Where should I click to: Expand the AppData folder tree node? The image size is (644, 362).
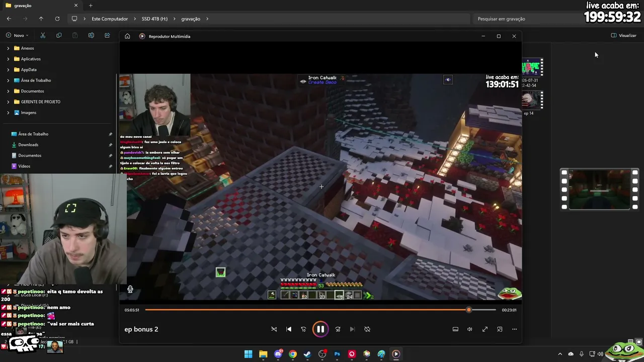coord(8,70)
